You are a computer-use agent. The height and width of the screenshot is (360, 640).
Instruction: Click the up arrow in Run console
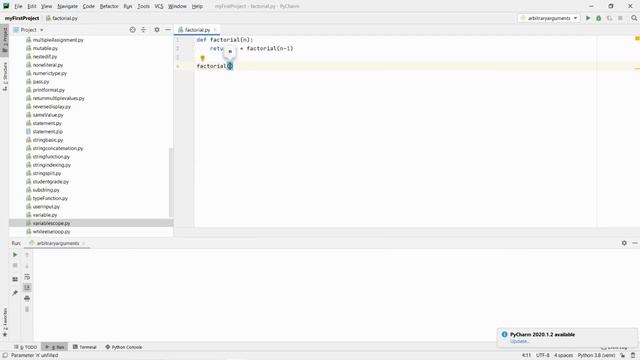(27, 255)
